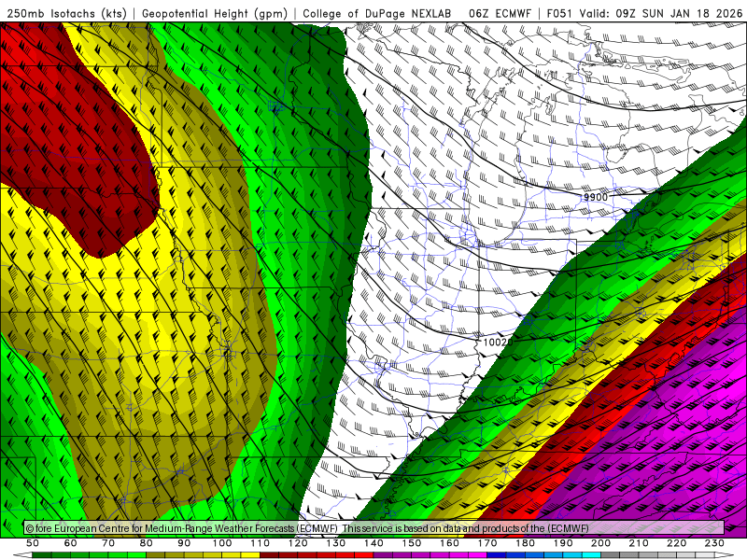This screenshot has height=560, width=747.
Task: Click the 150 knot legend label
Action: (x=412, y=543)
